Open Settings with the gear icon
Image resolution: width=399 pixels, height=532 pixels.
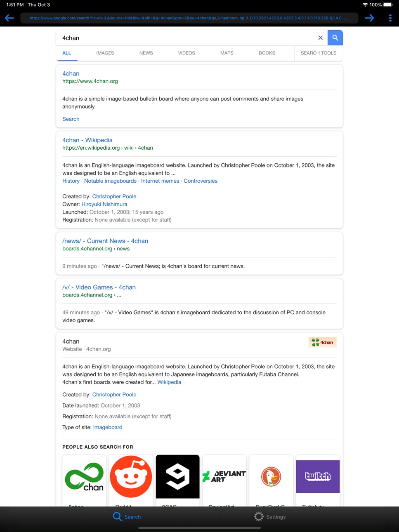(x=259, y=517)
